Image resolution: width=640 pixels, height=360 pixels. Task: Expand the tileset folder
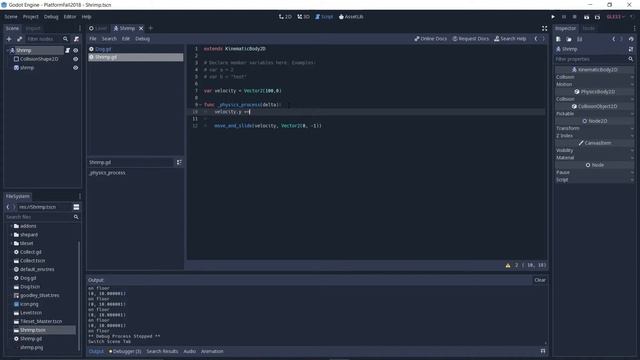pos(11,243)
